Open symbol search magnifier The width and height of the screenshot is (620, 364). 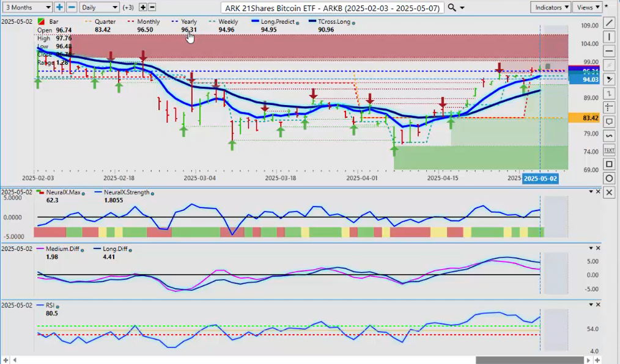pos(452,7)
